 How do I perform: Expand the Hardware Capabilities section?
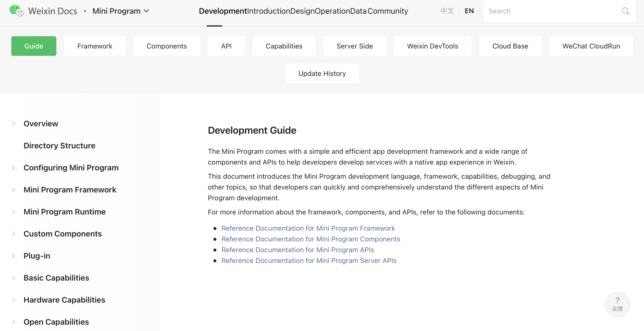pyautogui.click(x=13, y=299)
